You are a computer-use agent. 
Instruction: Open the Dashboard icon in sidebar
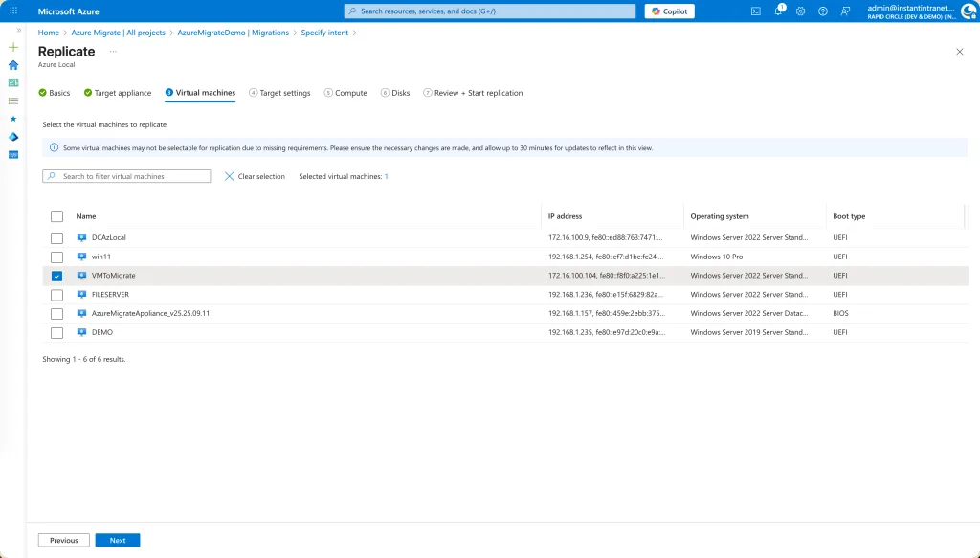point(13,83)
